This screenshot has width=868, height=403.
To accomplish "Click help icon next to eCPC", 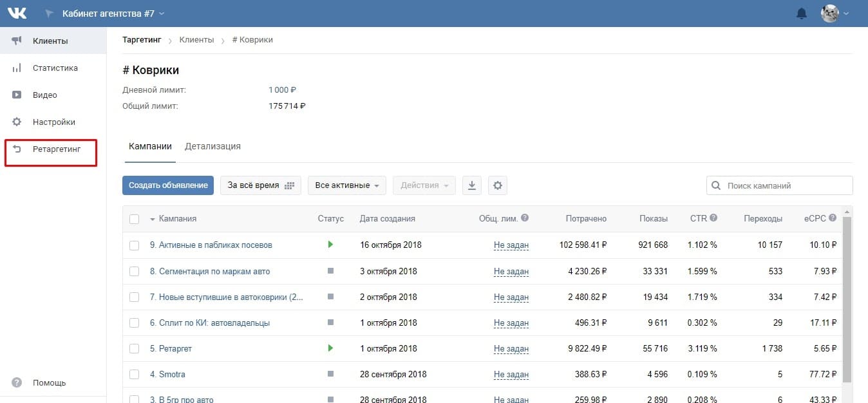I will [x=833, y=218].
